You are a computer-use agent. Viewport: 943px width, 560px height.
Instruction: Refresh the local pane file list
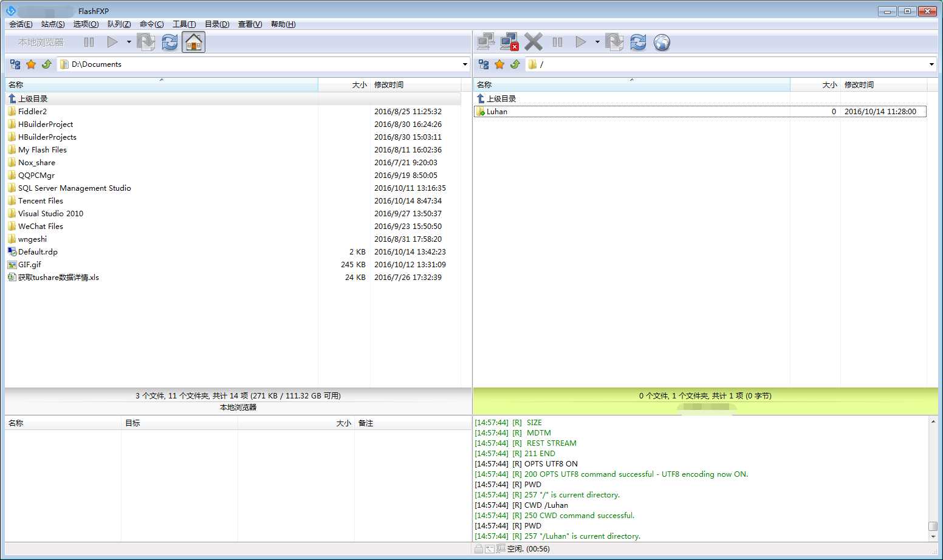170,43
